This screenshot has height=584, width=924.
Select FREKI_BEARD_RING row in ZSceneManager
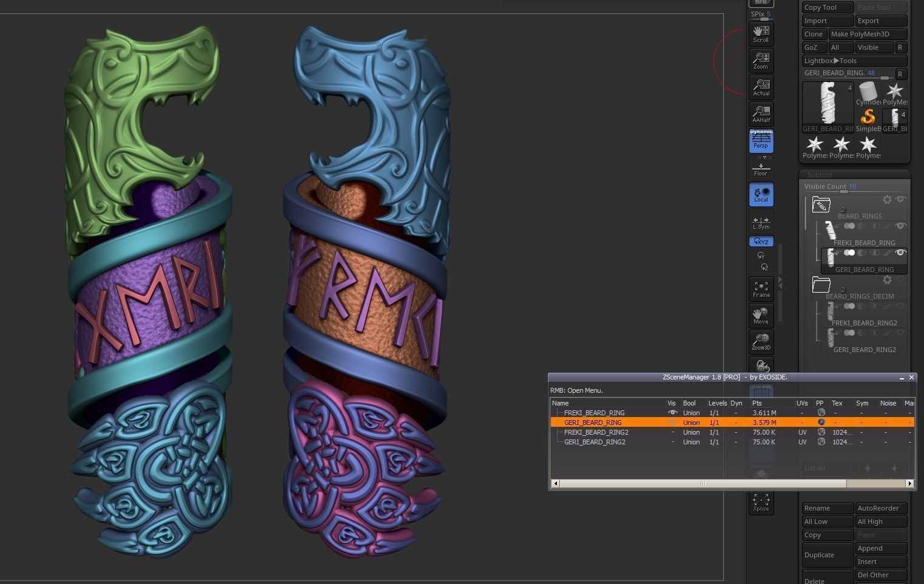point(732,413)
